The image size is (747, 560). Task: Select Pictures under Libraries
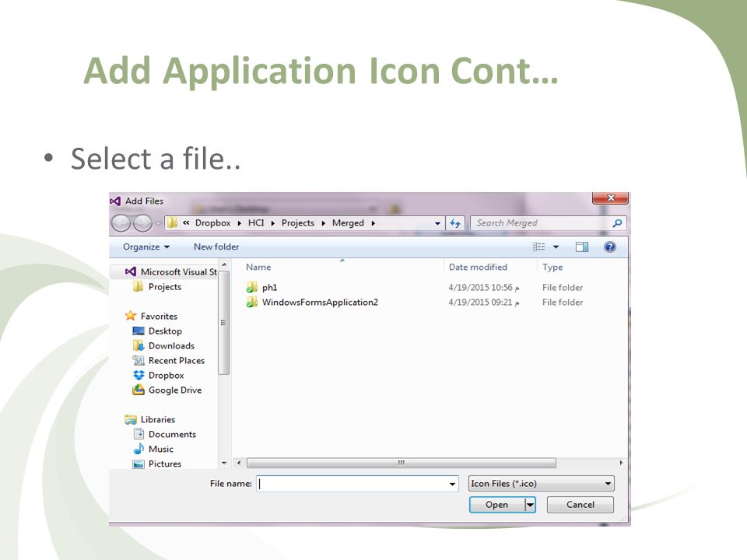165,464
